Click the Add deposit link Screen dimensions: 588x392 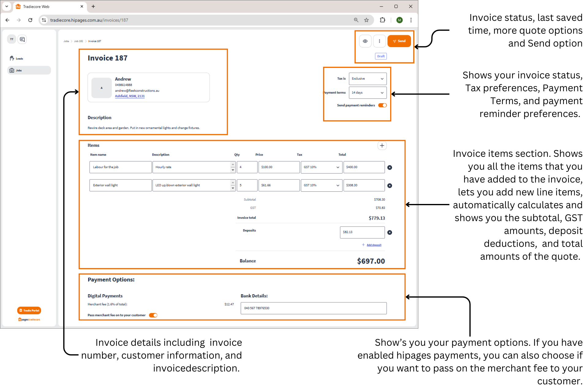pos(374,245)
